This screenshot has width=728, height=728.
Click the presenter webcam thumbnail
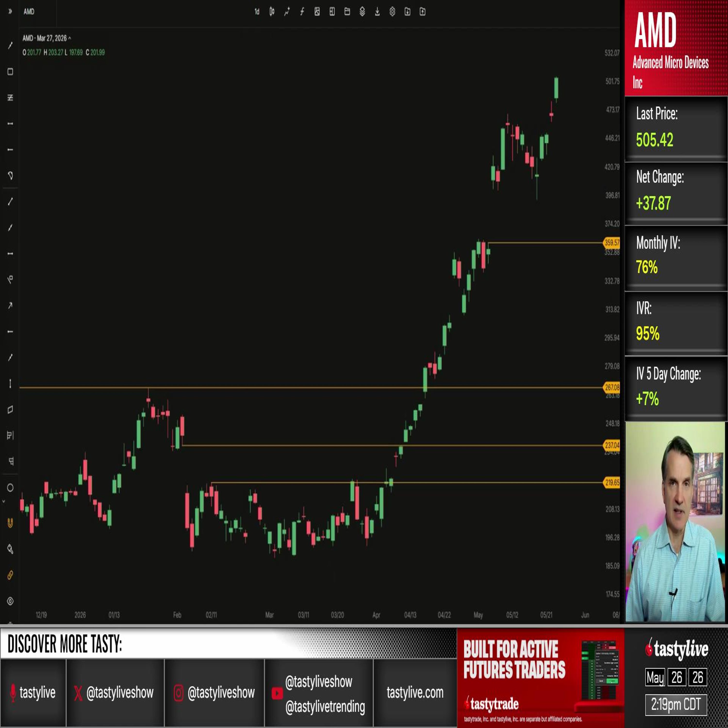click(675, 521)
